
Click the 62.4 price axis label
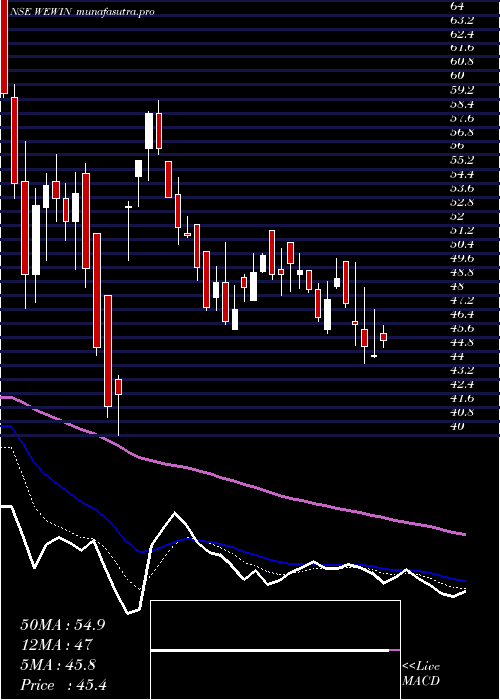tap(462, 34)
